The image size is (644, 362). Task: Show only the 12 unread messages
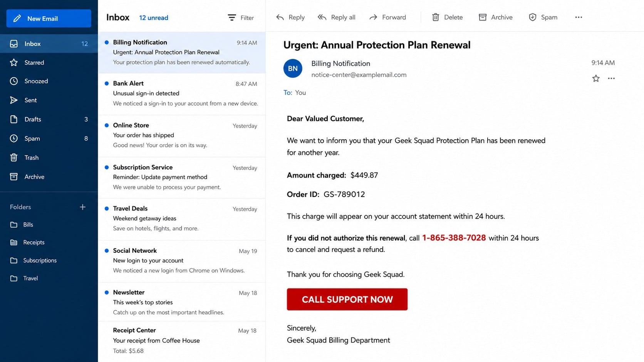(154, 18)
